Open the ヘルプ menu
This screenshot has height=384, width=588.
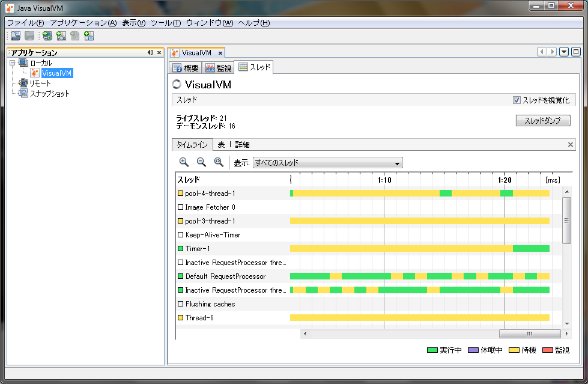(x=254, y=23)
